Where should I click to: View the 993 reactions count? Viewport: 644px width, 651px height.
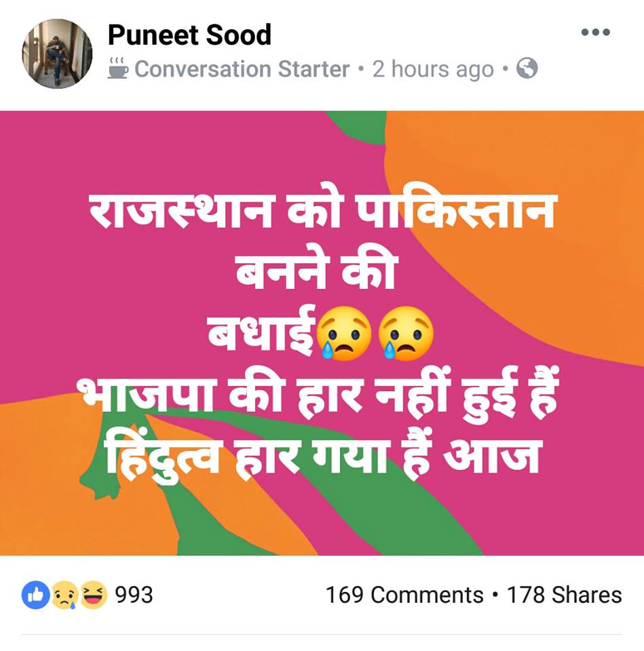point(134,595)
